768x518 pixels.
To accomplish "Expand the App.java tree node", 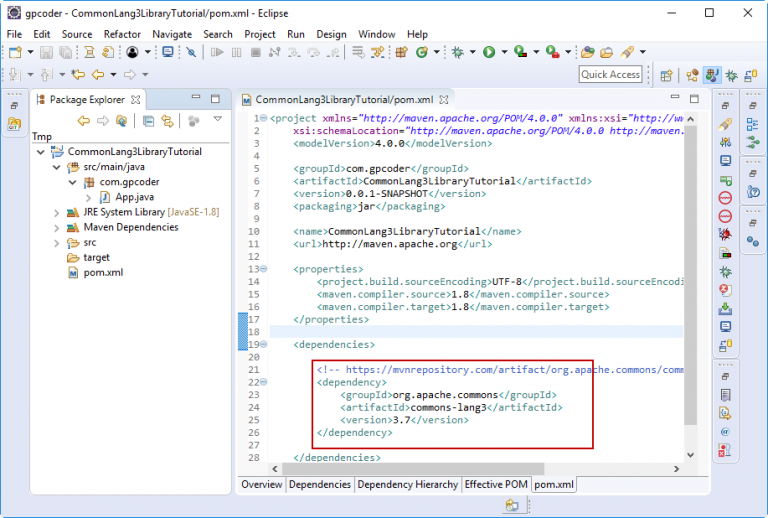I will (88, 198).
